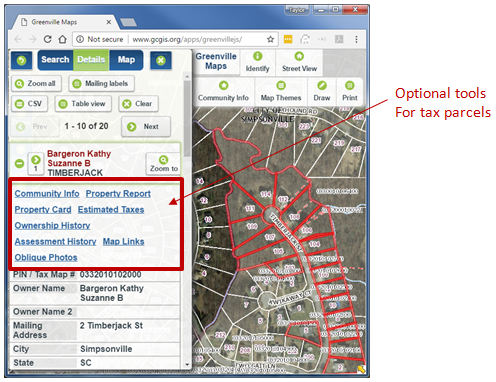496x382 pixels.
Task: Click the green back arrow button
Action: point(22,60)
